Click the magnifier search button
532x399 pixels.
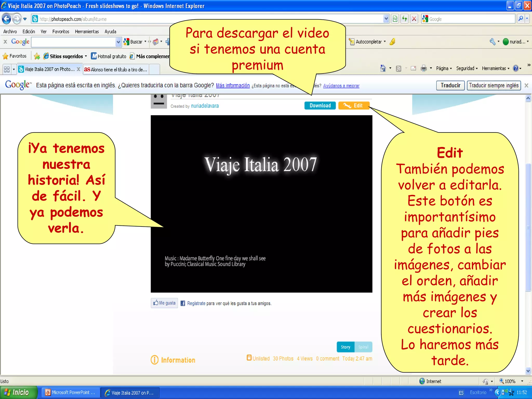[521, 19]
